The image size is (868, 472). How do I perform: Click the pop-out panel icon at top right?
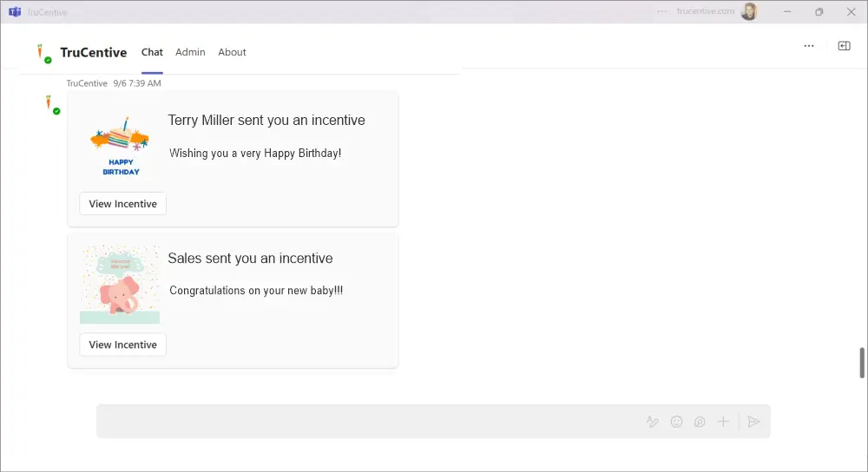844,46
